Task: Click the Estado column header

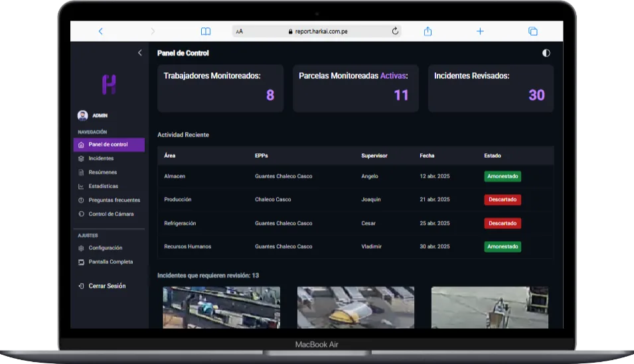Action: 493,156
